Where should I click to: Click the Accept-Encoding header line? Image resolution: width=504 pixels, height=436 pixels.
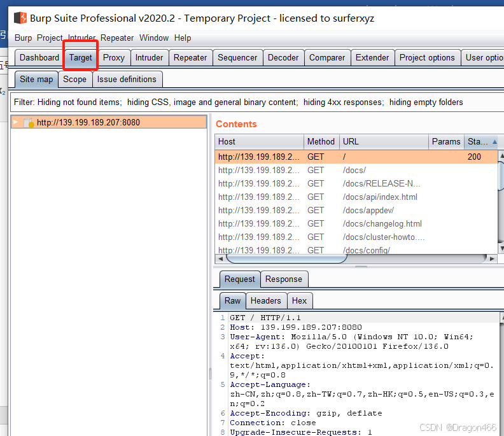pyautogui.click(x=306, y=414)
